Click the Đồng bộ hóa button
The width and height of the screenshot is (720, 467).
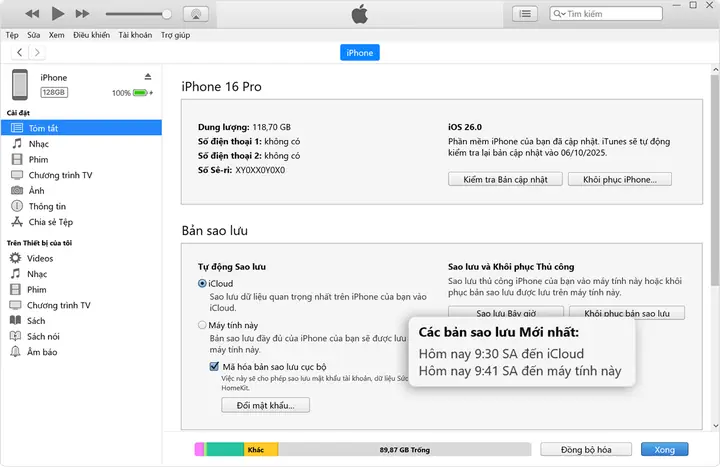(x=586, y=450)
